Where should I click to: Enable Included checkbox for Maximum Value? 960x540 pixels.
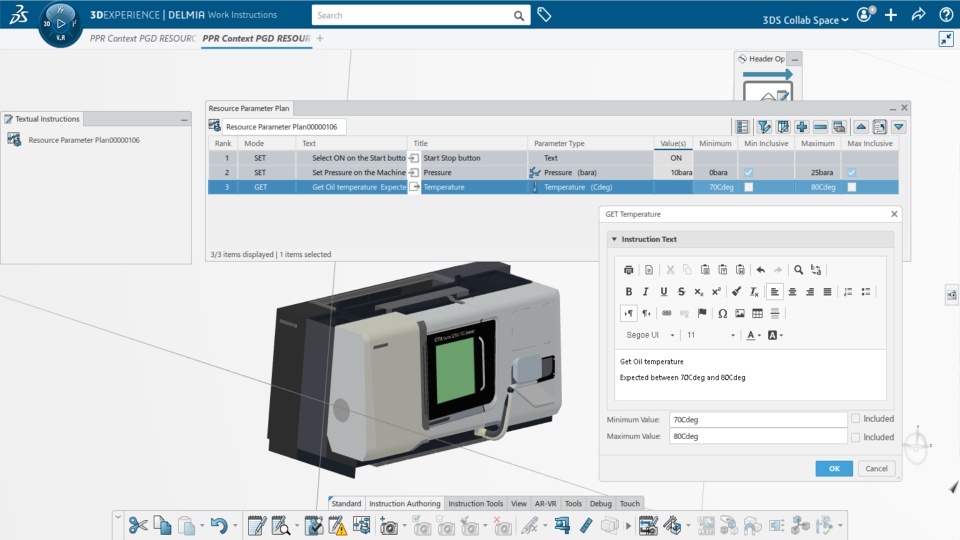click(855, 437)
